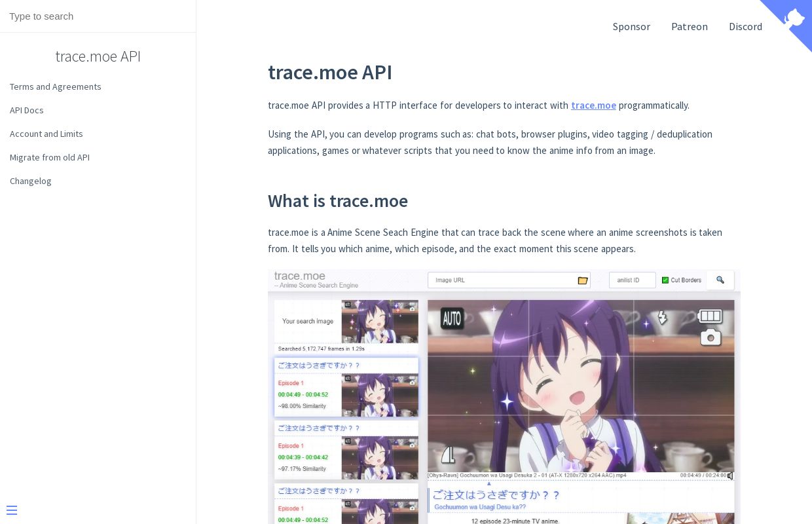Click the speaker volume icon under the video
Image resolution: width=812 pixels, height=524 pixels.
click(730, 476)
